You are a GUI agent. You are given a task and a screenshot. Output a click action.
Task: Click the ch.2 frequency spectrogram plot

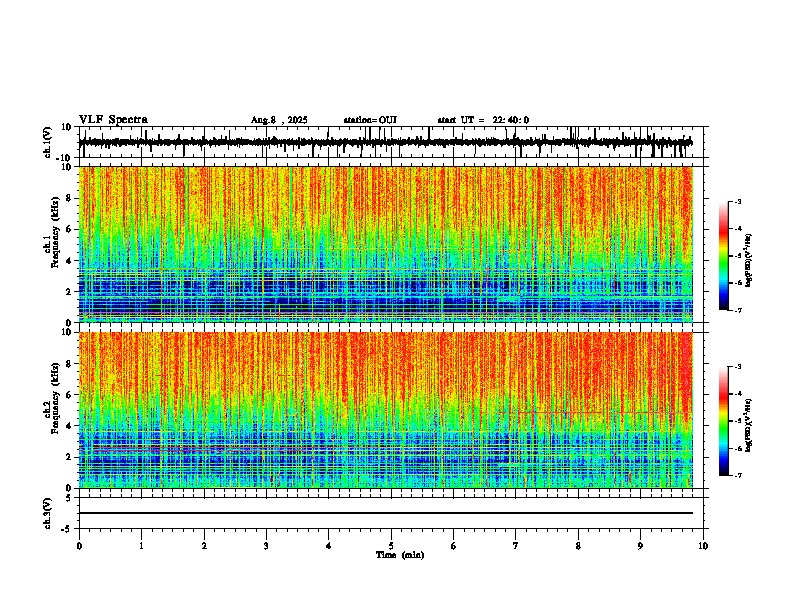click(x=386, y=410)
